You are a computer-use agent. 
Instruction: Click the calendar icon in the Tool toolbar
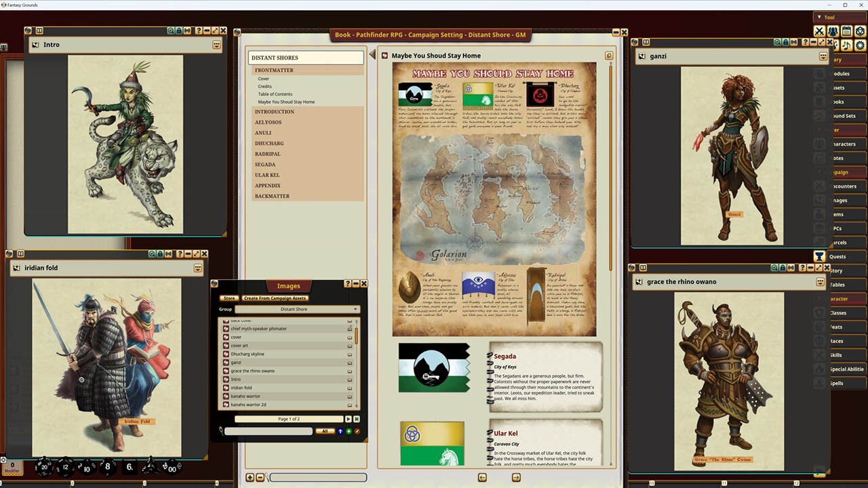(x=847, y=31)
